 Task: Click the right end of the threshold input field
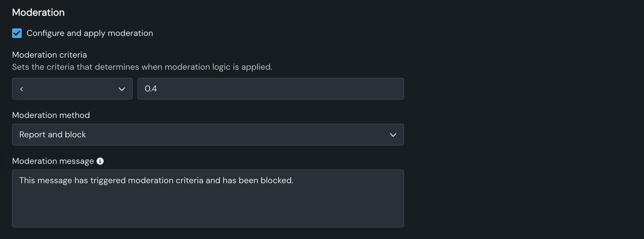392,89
